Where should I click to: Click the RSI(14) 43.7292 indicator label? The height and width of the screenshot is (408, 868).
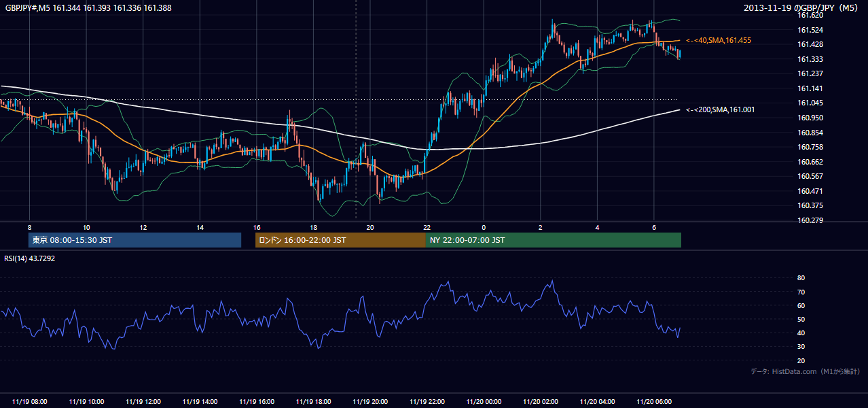tap(30, 259)
